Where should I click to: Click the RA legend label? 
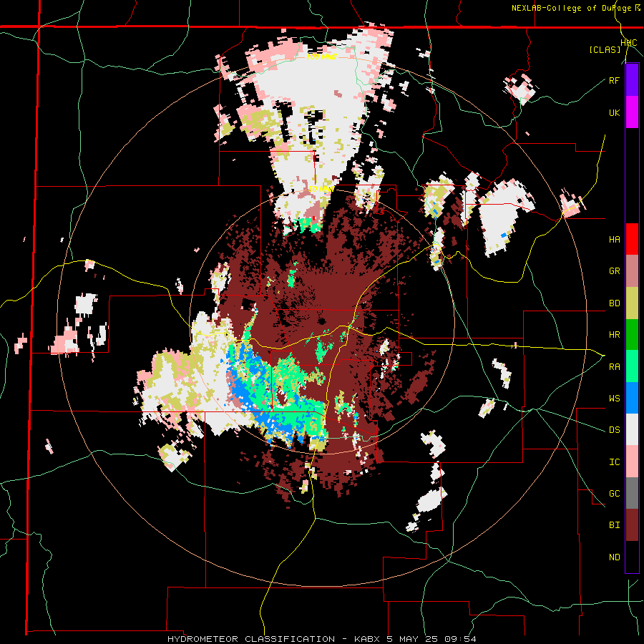click(614, 367)
